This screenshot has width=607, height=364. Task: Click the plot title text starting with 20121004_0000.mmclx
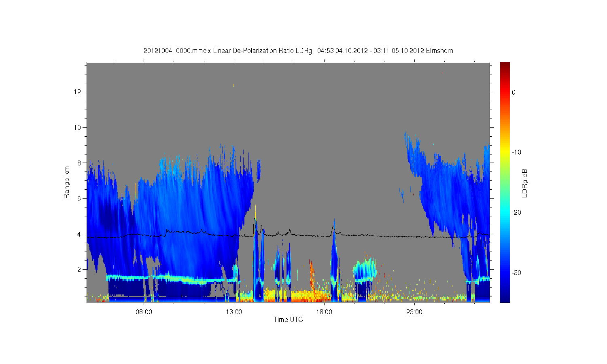(x=298, y=51)
